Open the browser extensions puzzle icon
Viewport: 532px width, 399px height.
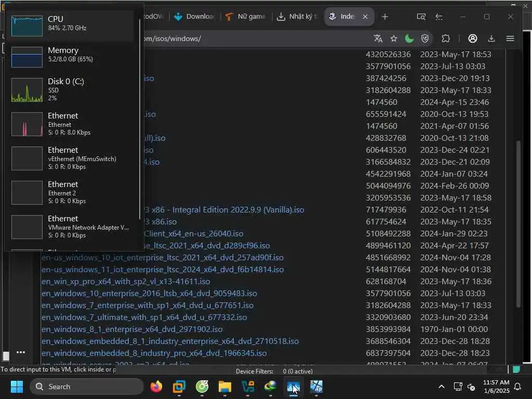point(445,38)
